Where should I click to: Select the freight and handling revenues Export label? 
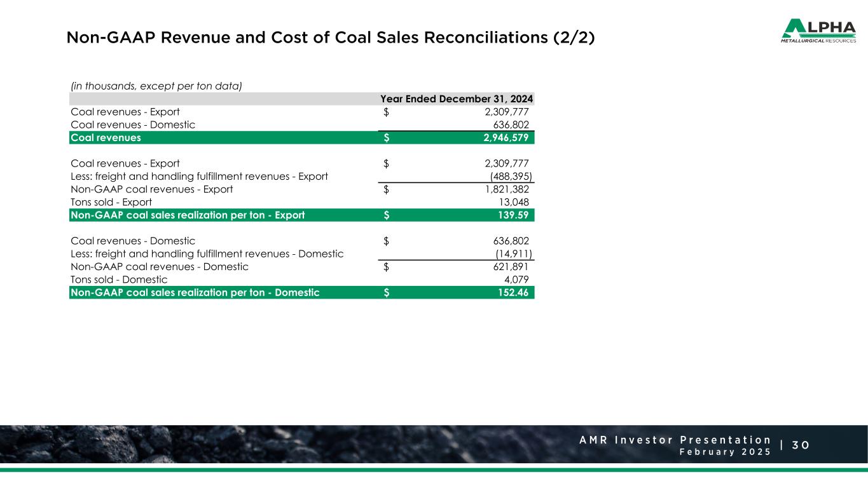(x=199, y=176)
